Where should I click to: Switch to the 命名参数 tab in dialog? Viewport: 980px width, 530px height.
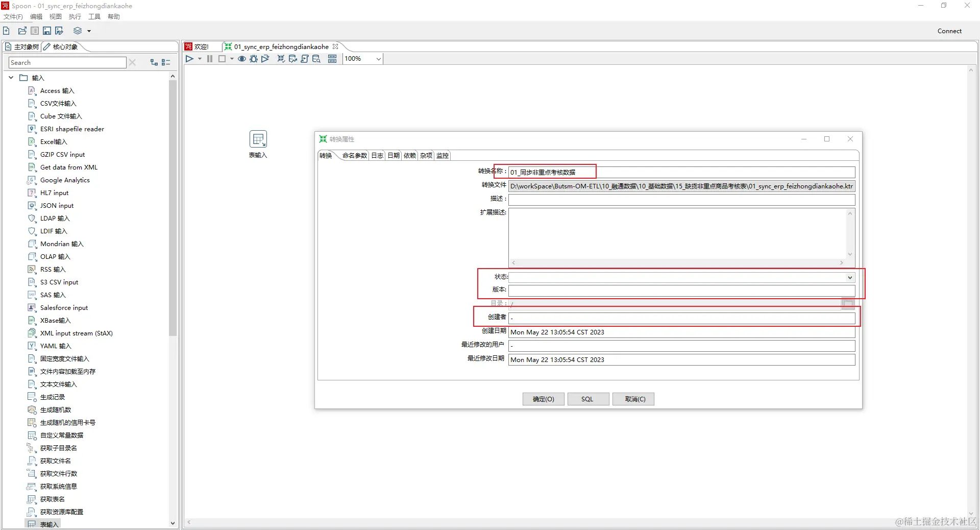(x=355, y=156)
